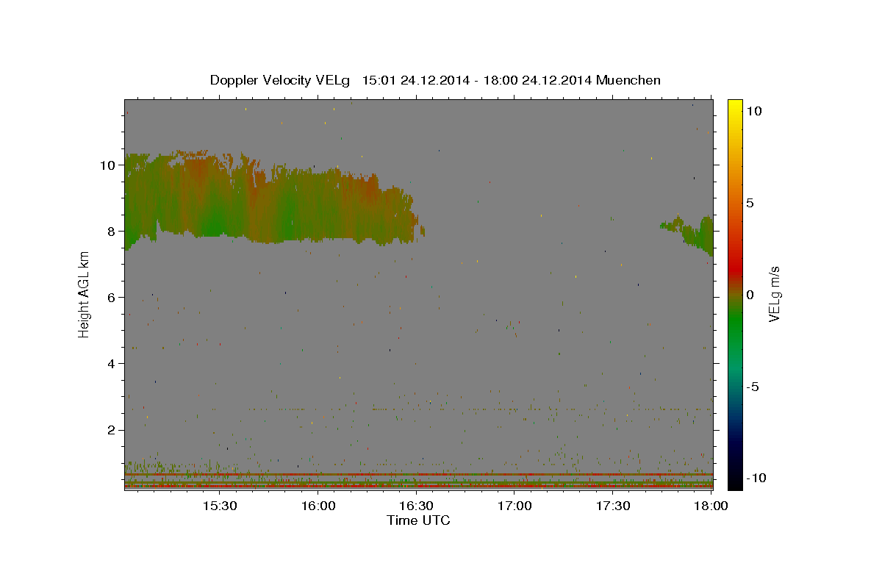This screenshot has height=588, width=882.
Task: Click the 18:00 time tick label
Action: tap(711, 506)
